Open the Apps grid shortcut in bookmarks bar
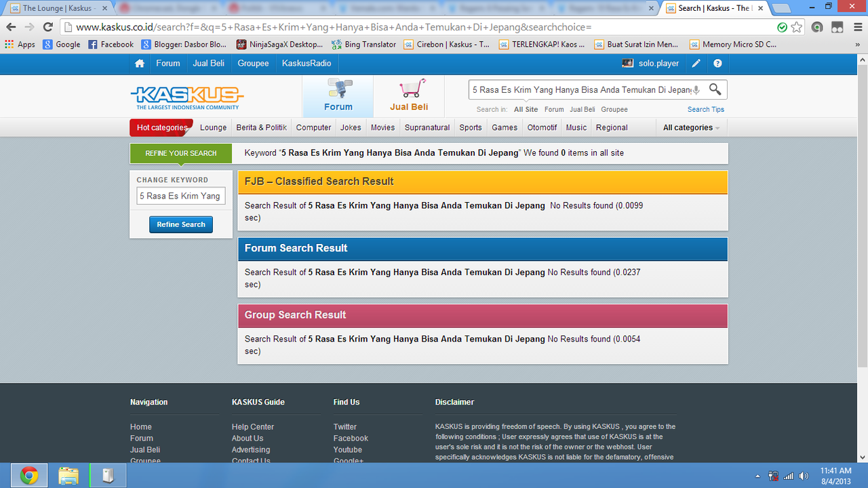Screen dimensions: 868x488 click(x=20, y=44)
